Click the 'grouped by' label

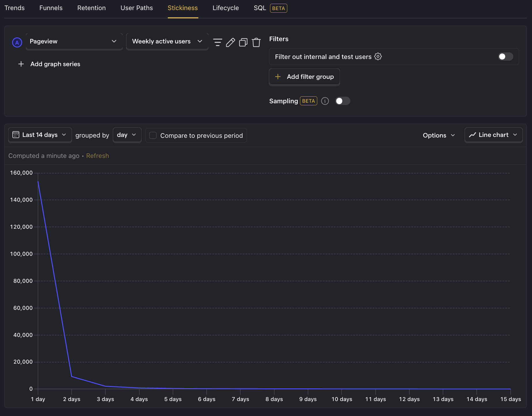pos(92,135)
